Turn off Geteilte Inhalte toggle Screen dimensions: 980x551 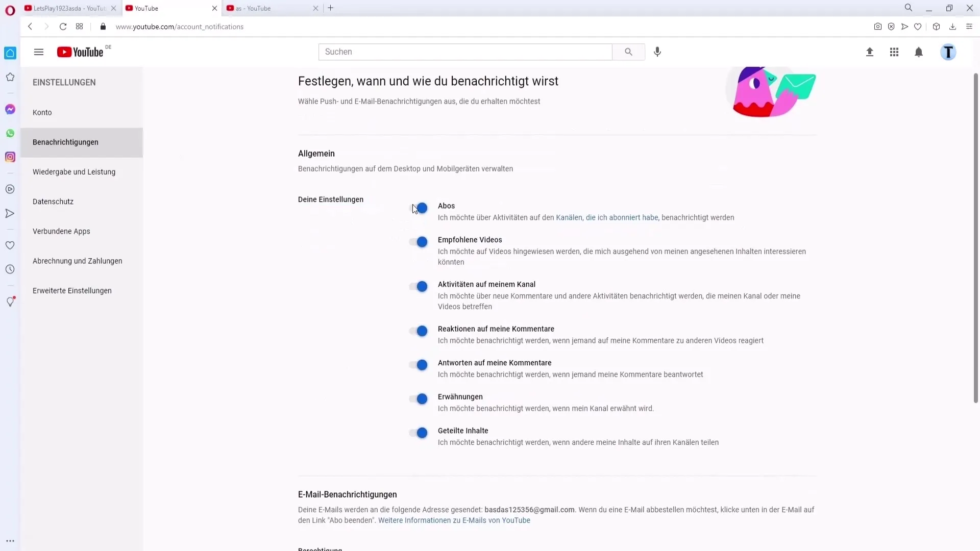pyautogui.click(x=419, y=433)
